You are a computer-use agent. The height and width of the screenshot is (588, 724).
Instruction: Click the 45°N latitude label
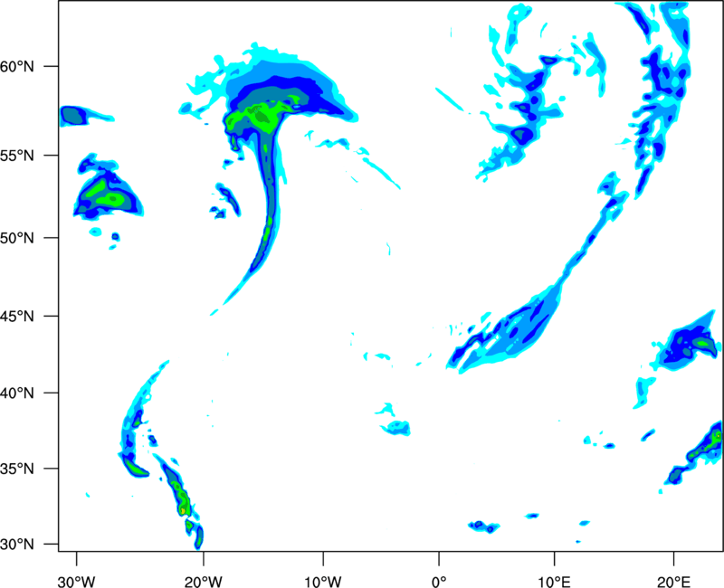click(17, 317)
